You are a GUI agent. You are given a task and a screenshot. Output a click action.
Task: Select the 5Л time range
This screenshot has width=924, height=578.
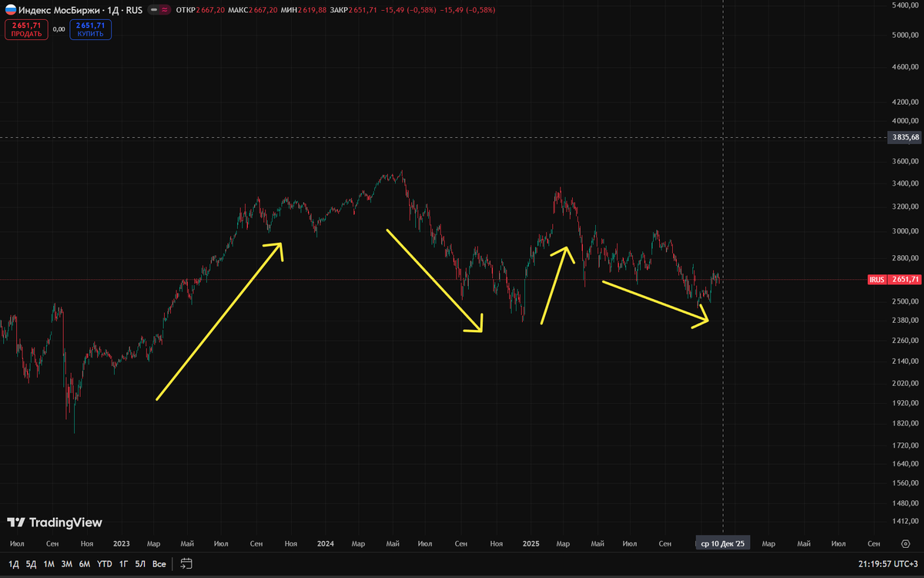[x=140, y=564]
